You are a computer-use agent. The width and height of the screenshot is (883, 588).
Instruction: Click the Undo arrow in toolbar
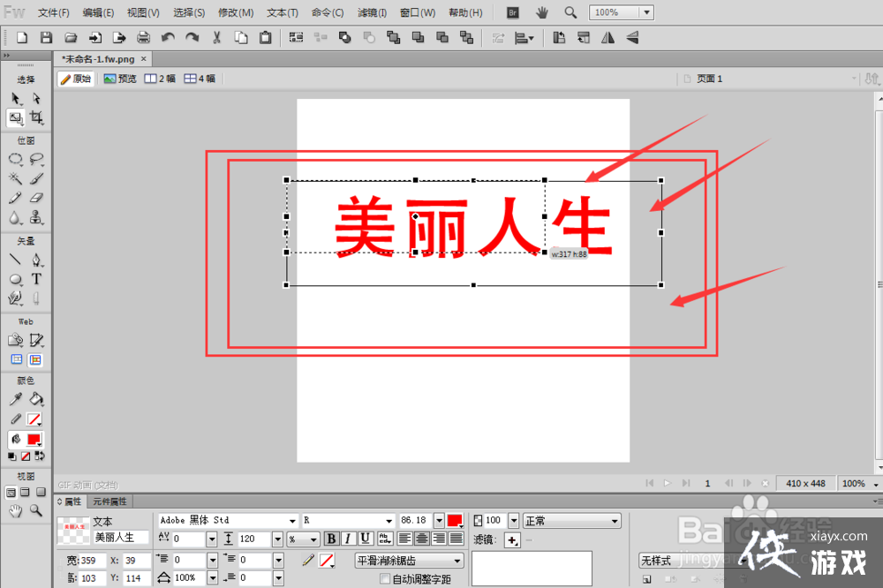(168, 38)
